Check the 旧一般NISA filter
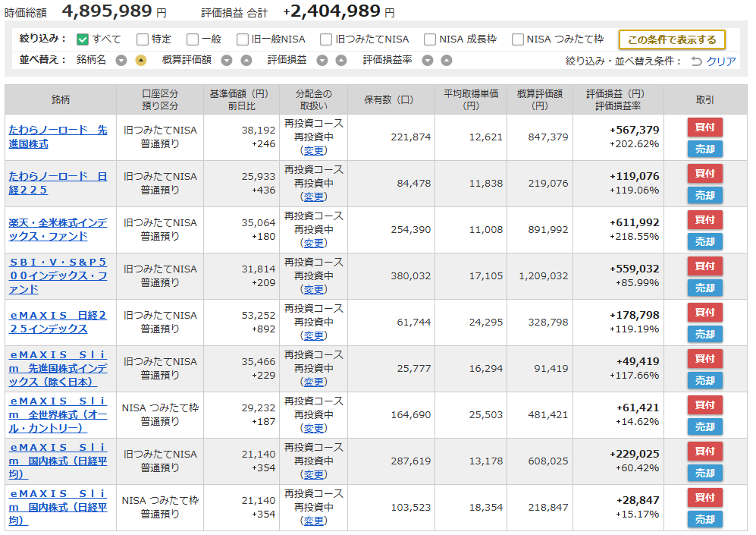Viewport: 756px width, 535px height. point(243,39)
